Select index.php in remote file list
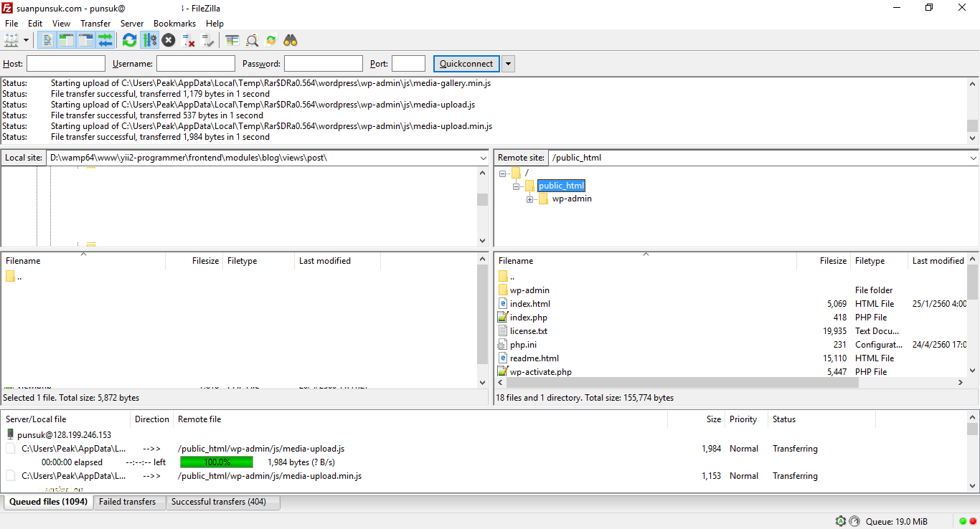Screen dimensions: 980x529 click(529, 318)
